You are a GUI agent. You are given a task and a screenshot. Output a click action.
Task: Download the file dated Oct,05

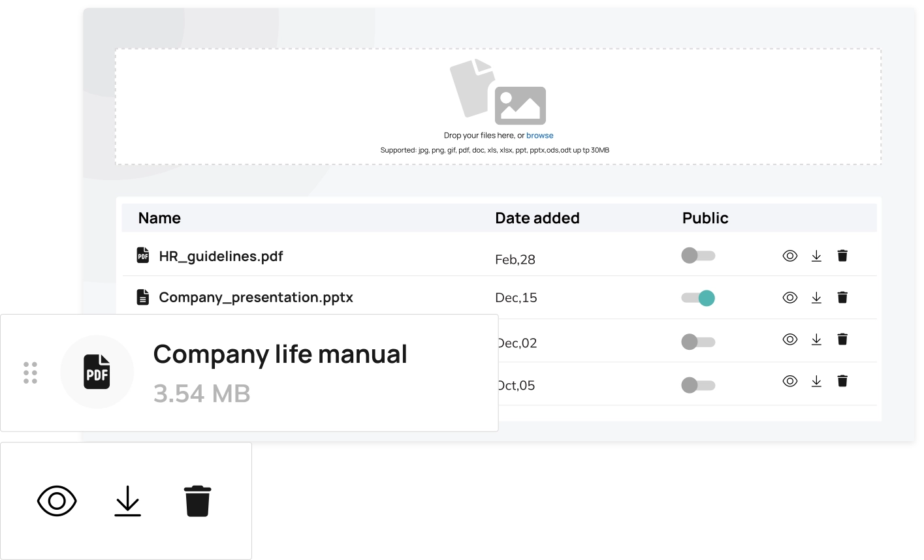pyautogui.click(x=816, y=381)
